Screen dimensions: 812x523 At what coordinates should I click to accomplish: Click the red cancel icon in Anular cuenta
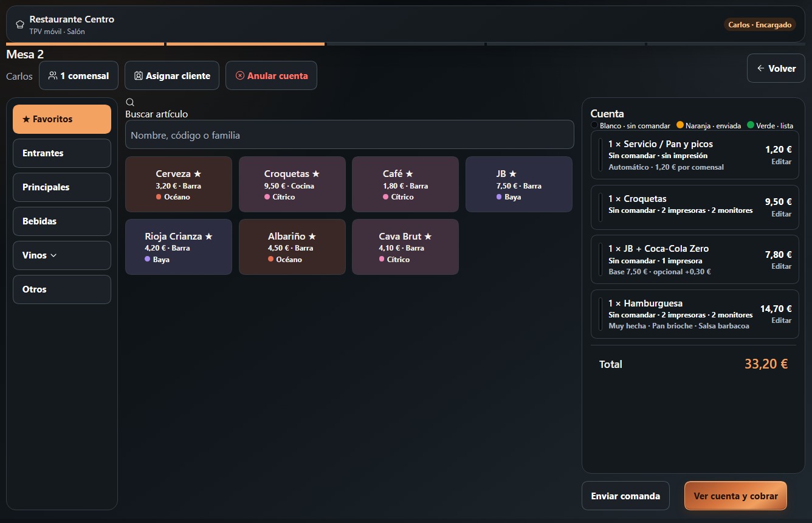pyautogui.click(x=239, y=75)
